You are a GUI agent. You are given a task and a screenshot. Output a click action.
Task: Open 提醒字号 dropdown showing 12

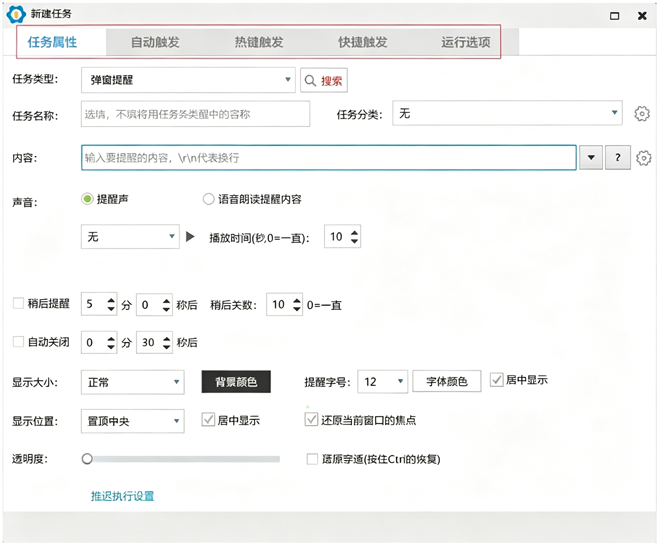[x=383, y=382]
